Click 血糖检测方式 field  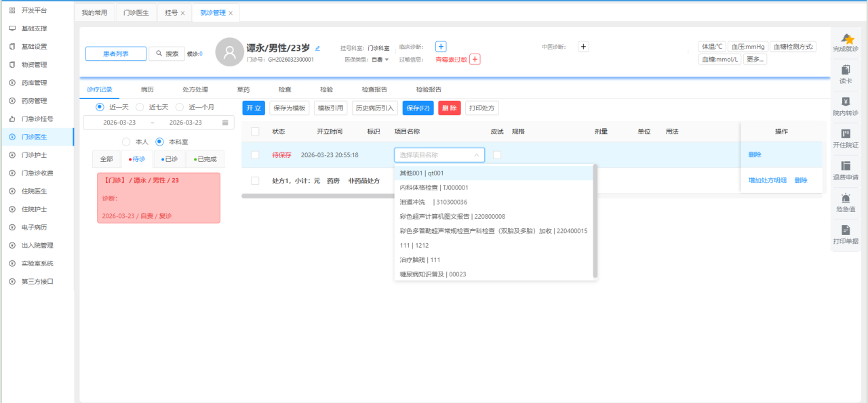793,47
